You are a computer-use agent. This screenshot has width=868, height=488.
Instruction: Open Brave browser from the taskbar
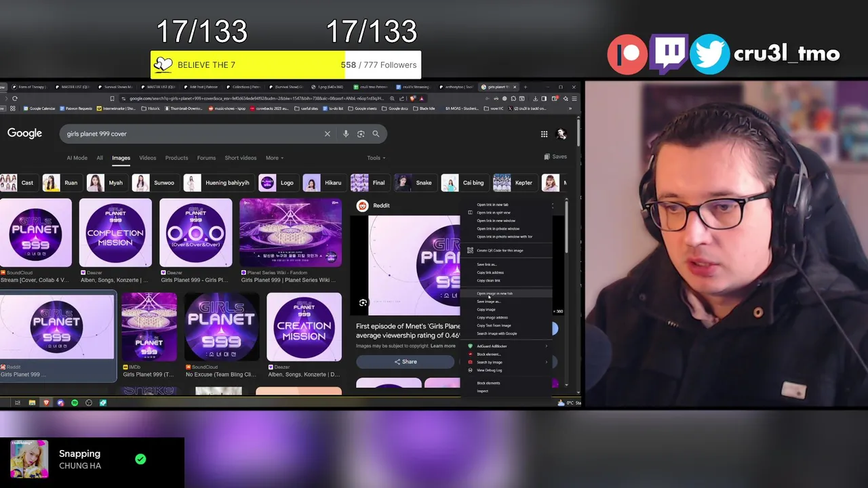point(46,403)
